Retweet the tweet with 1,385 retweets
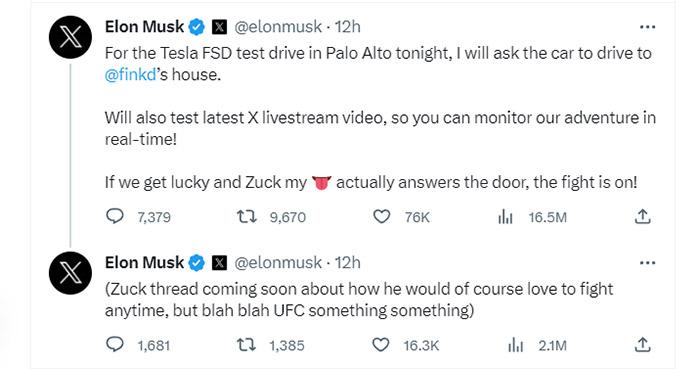This screenshot has height=369, width=700. [246, 345]
